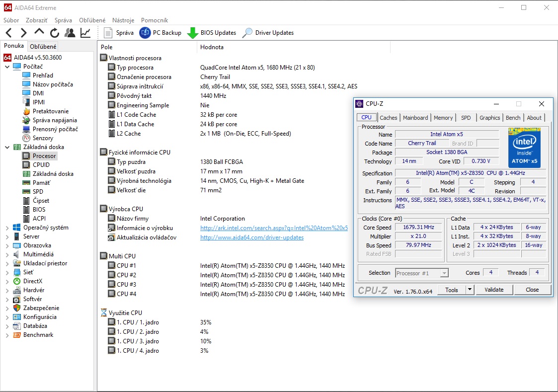
Task: Switch to the Bench tab in CPU-Z
Action: pyautogui.click(x=513, y=118)
